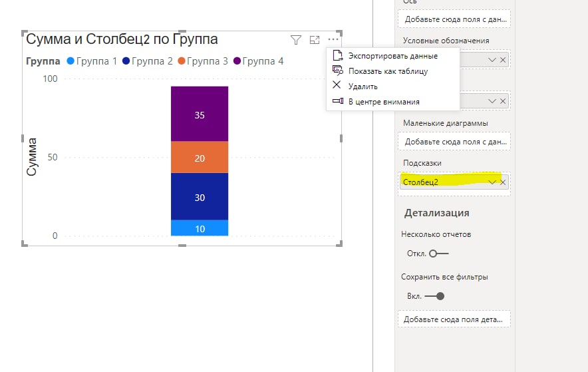
Task: Click chart title Сумма и Столбец2 по Группа
Action: tap(122, 39)
